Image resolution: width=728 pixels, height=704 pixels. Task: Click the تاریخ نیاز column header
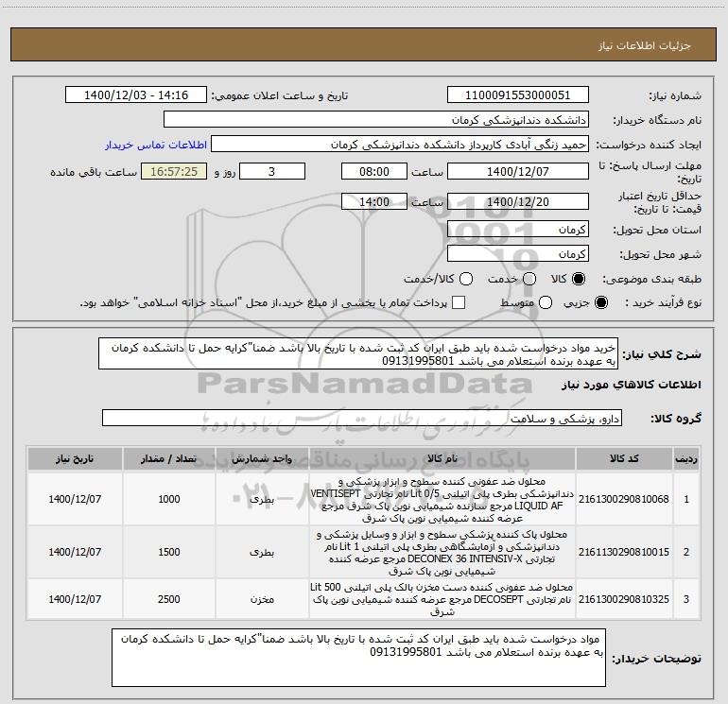[75, 458]
